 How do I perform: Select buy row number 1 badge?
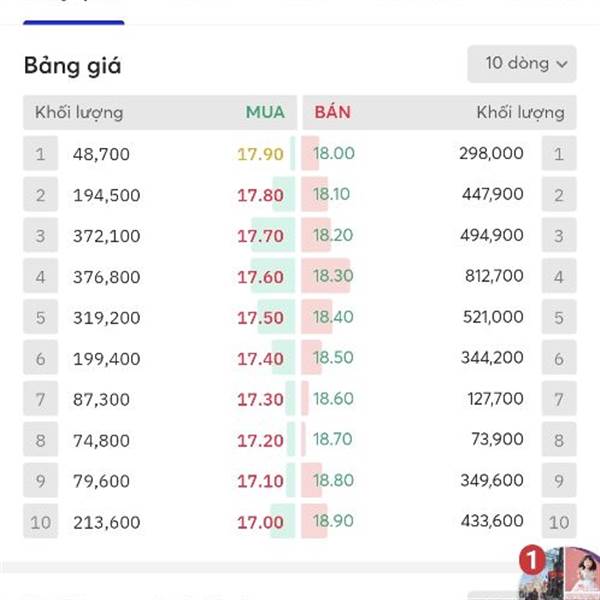(41, 153)
